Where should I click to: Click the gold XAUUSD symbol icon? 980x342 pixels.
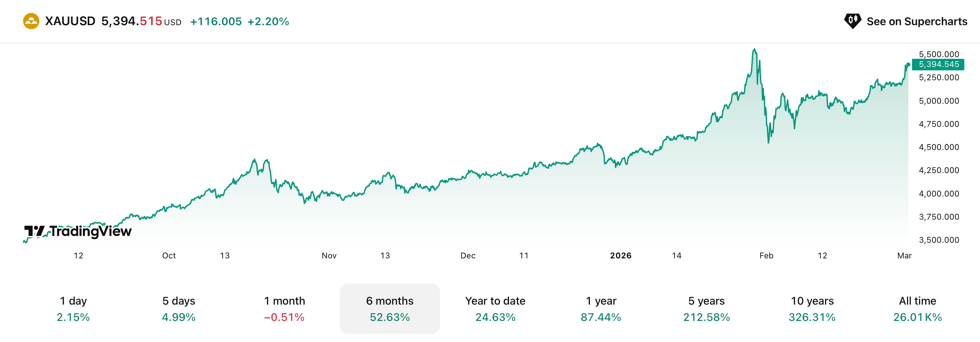click(x=31, y=21)
